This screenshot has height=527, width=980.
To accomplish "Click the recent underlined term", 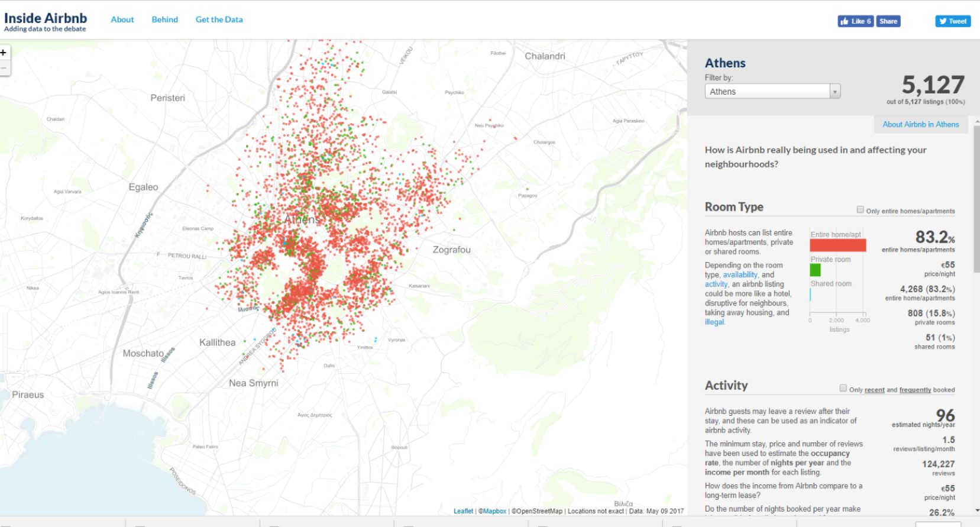I will [874, 390].
